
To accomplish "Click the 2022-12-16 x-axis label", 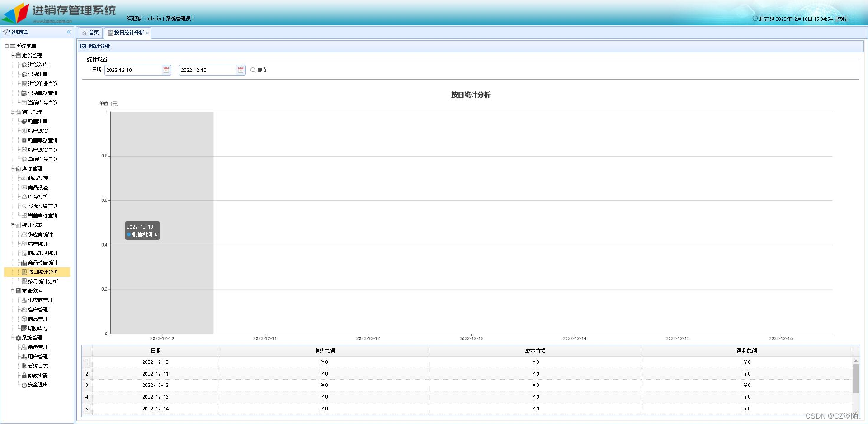I will click(780, 338).
